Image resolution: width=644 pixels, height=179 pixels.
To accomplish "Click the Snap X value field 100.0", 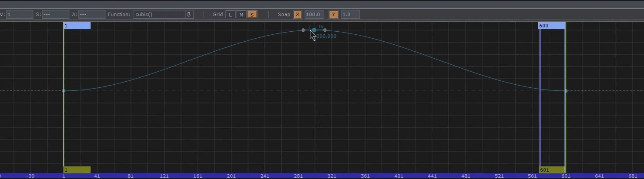I will [314, 14].
